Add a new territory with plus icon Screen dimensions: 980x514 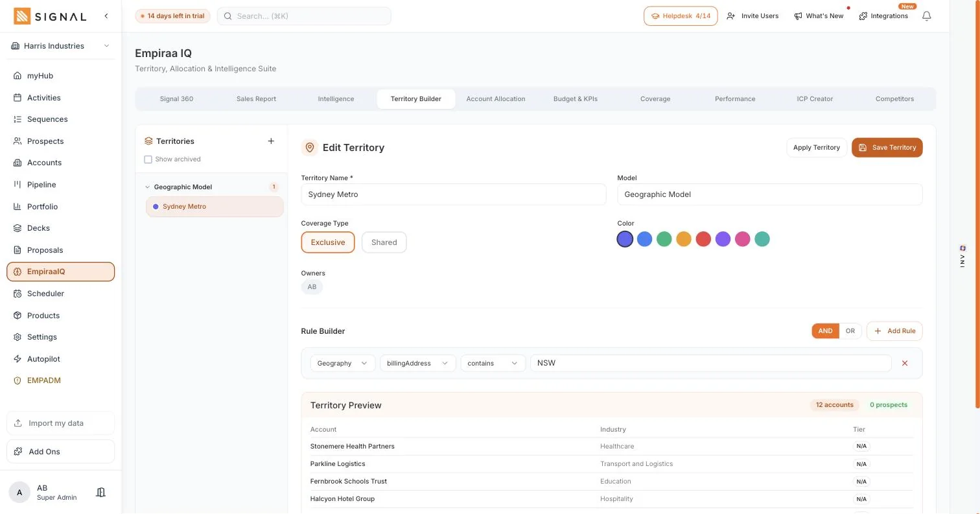(x=271, y=141)
